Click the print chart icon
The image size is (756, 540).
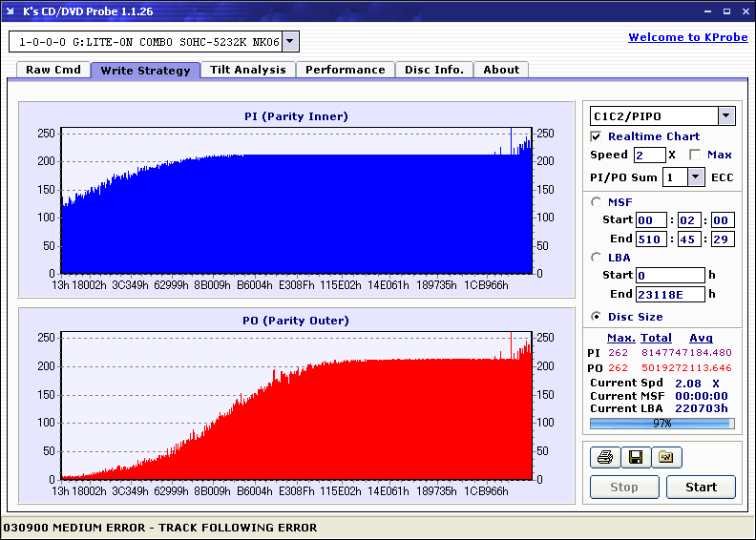click(604, 457)
